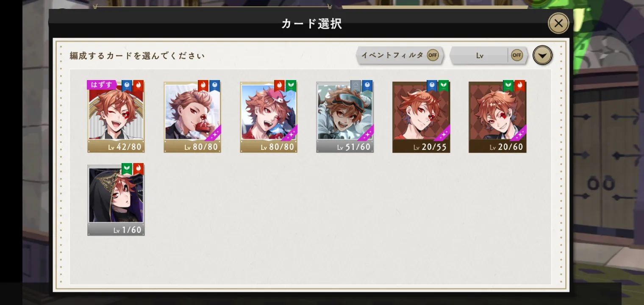This screenshot has width=644, height=305.
Task: Click the イベントフィルタ label button
Action: point(392,55)
